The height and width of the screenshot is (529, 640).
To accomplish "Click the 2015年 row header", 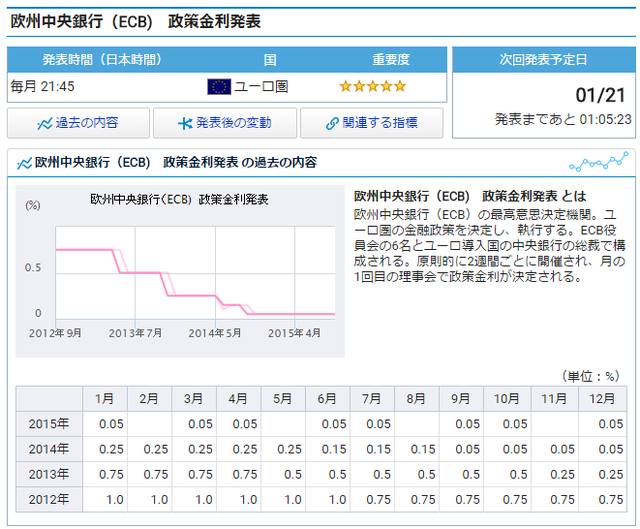I will click(49, 424).
